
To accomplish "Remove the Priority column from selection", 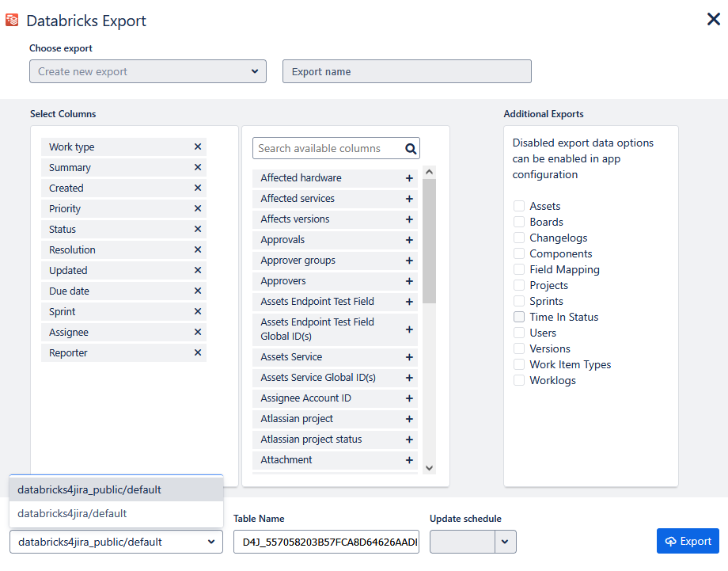I will tap(198, 209).
